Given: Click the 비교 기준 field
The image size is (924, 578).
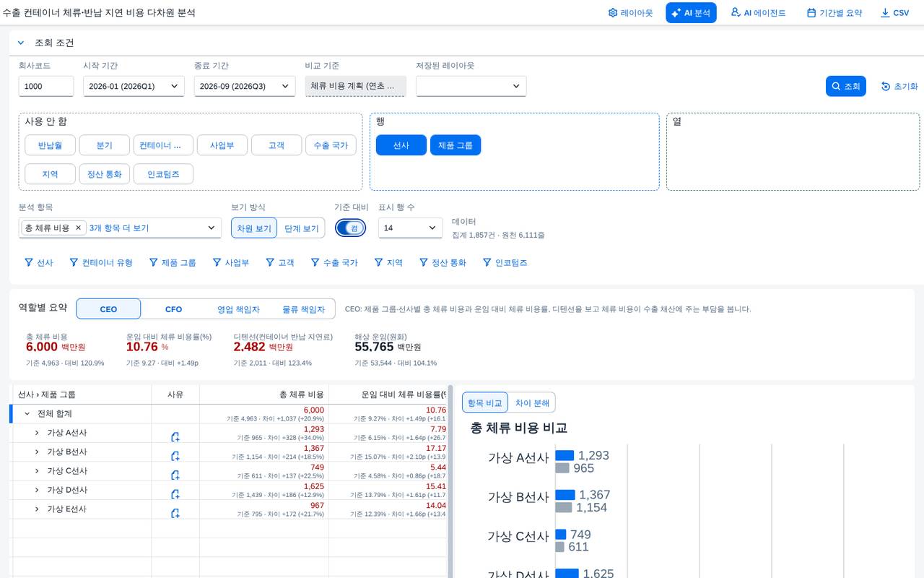Looking at the screenshot, I should coord(355,86).
